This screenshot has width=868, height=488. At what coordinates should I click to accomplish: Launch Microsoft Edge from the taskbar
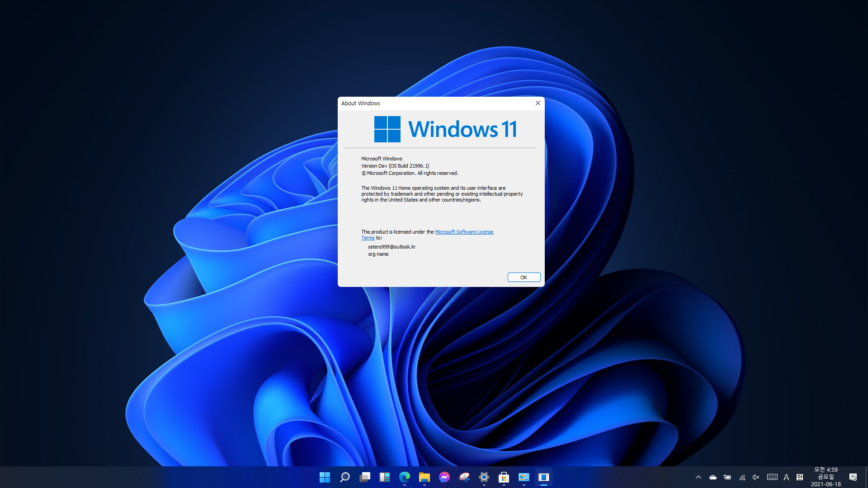tap(405, 477)
